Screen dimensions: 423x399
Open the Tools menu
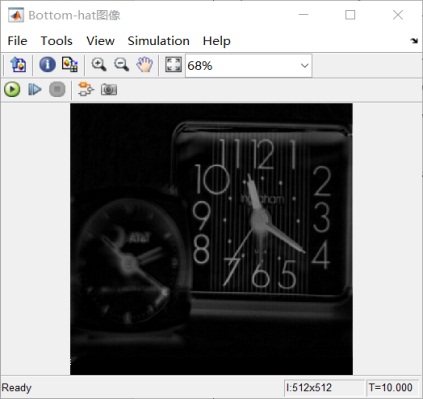click(56, 41)
